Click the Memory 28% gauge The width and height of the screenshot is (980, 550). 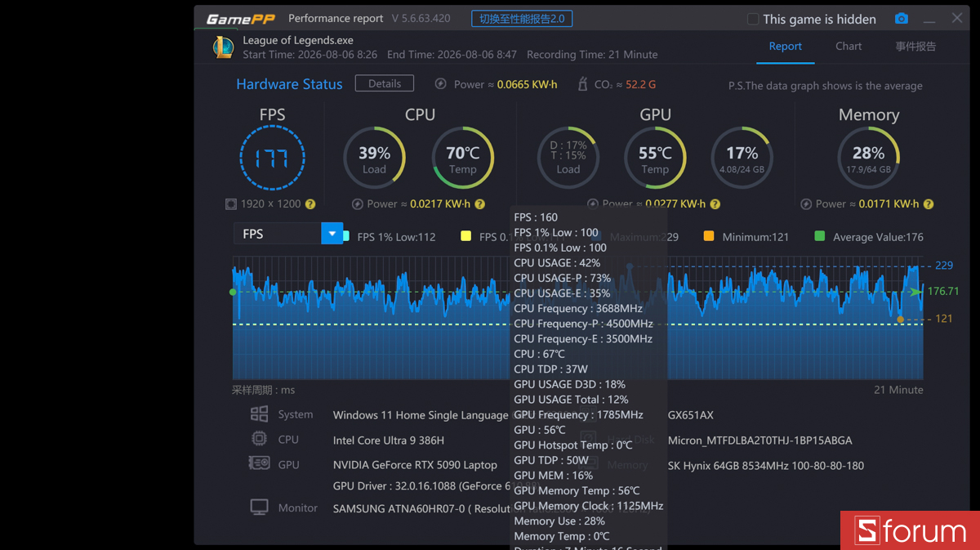point(868,158)
